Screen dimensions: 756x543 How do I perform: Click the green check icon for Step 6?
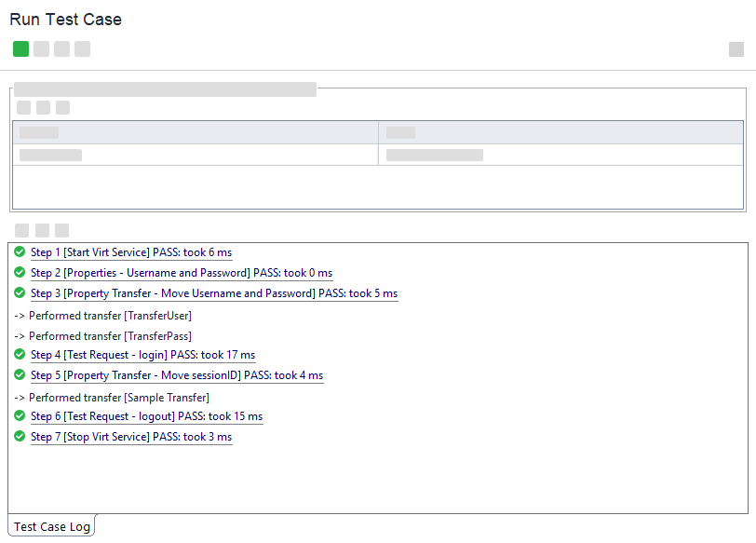click(x=20, y=415)
